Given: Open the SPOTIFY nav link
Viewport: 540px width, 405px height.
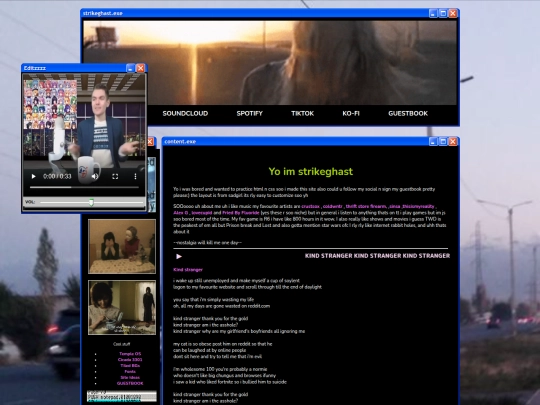Looking at the screenshot, I should click(x=249, y=113).
